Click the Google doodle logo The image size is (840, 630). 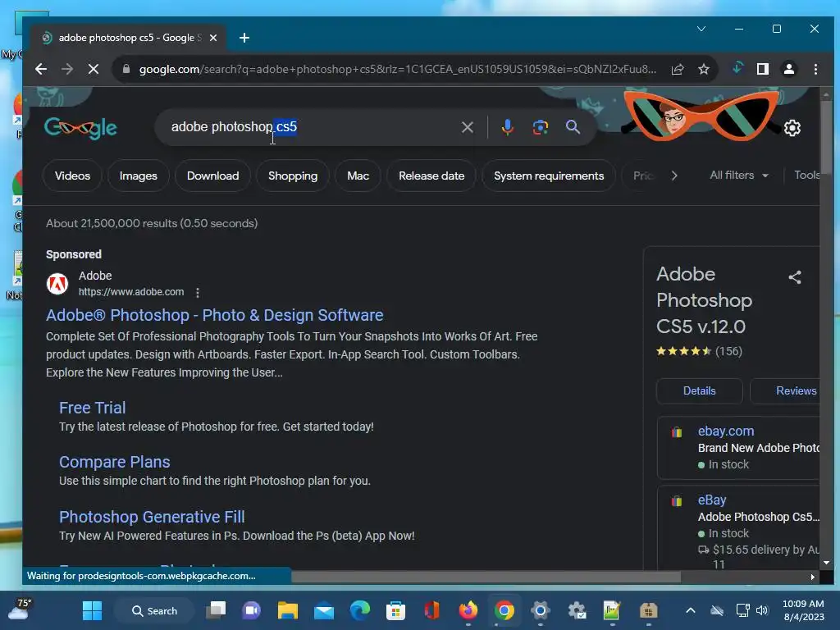coord(80,127)
